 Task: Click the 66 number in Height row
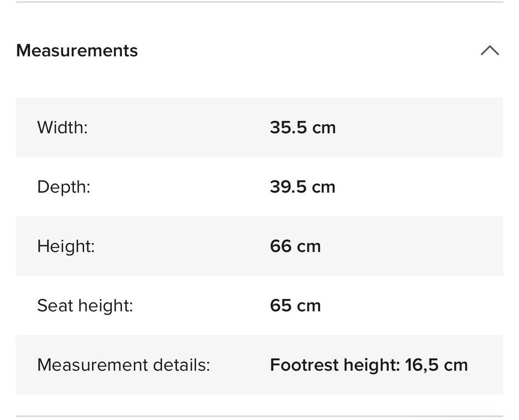click(281, 246)
